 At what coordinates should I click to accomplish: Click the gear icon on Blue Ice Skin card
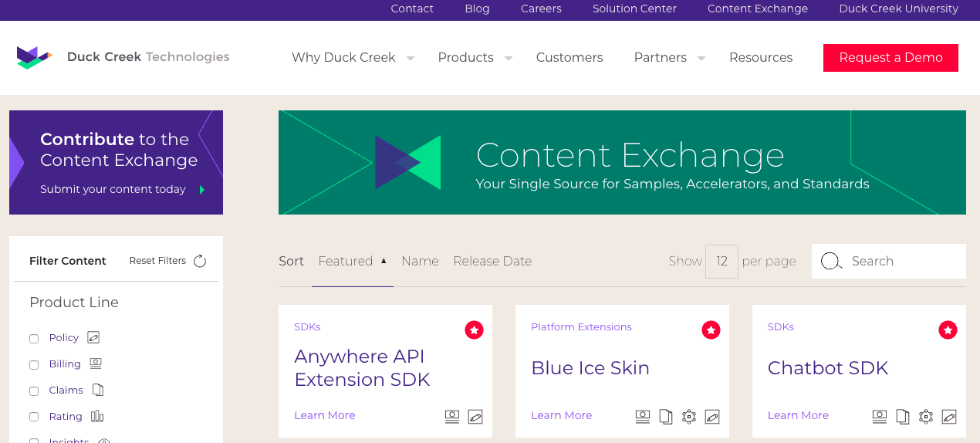tap(689, 417)
